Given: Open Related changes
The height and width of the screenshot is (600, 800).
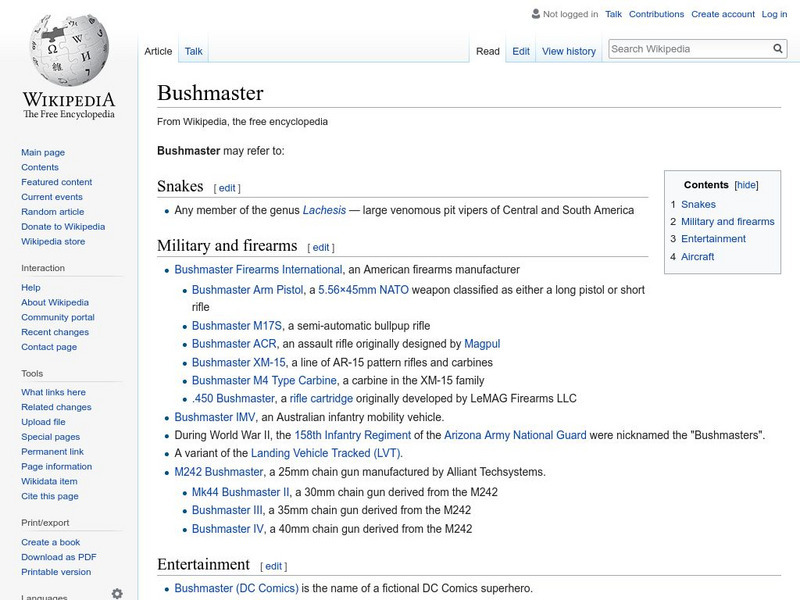Looking at the screenshot, I should coord(56,407).
